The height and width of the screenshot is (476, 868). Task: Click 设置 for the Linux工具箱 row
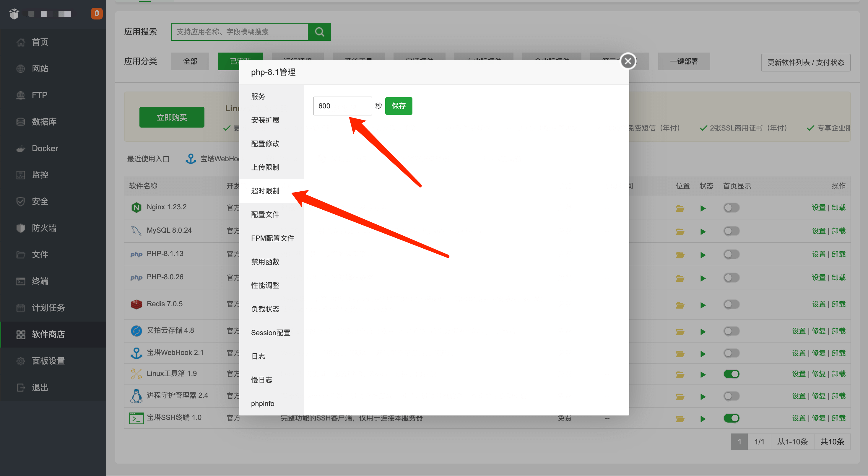click(798, 374)
